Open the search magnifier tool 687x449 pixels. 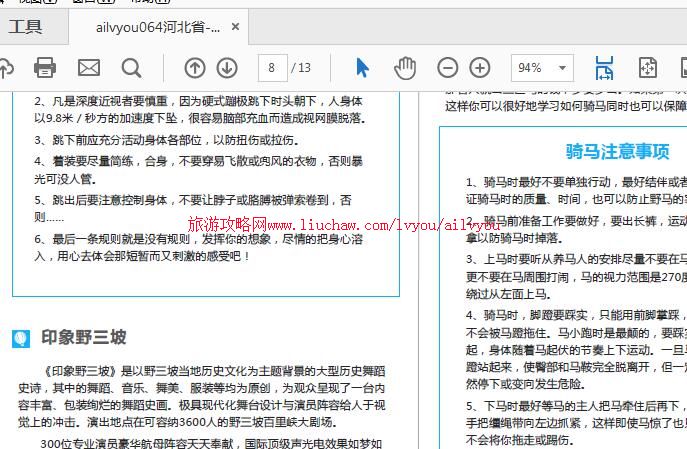click(132, 68)
